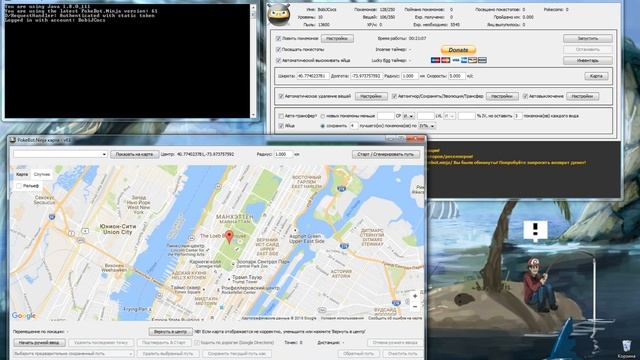Open the location dropdown in map window
Image resolution: width=640 pixels, height=360 pixels.
point(60,154)
